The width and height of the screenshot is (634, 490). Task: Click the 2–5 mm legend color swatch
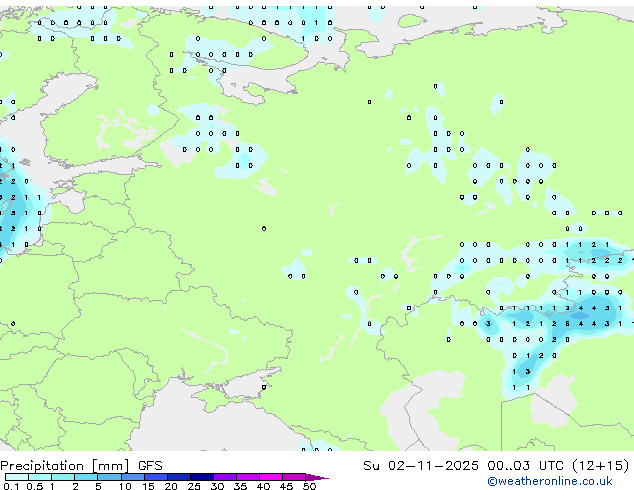[86, 477]
